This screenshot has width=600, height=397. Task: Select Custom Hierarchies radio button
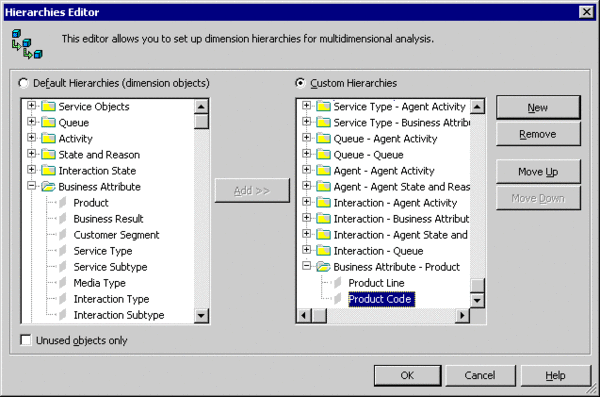[300, 83]
